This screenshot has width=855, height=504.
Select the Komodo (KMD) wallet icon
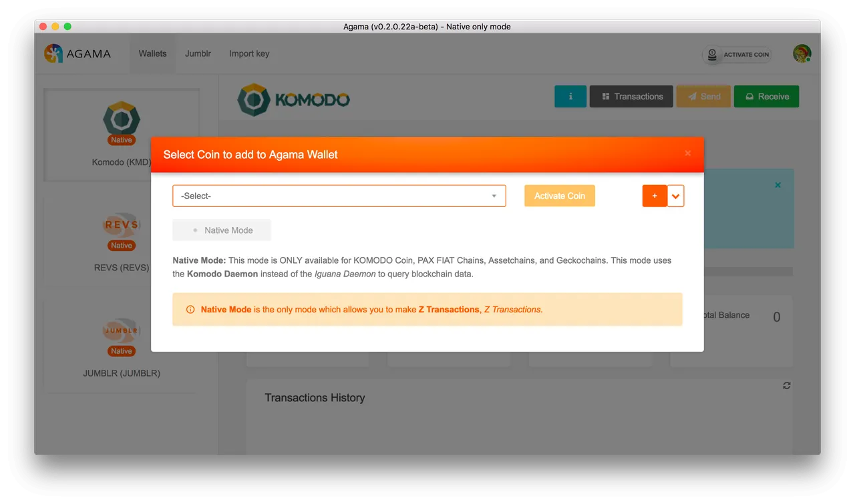click(122, 118)
